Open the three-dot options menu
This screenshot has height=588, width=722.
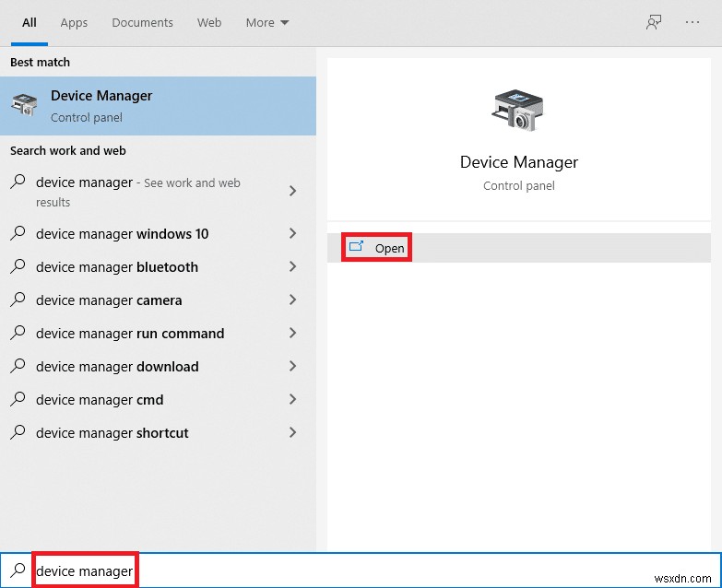pos(692,23)
